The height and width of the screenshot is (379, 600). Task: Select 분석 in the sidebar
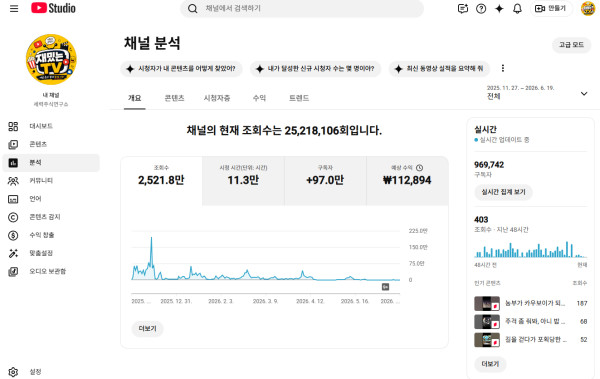click(51, 163)
